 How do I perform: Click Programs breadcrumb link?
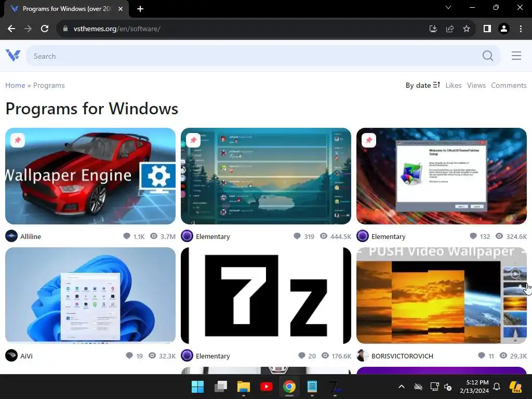tap(49, 85)
